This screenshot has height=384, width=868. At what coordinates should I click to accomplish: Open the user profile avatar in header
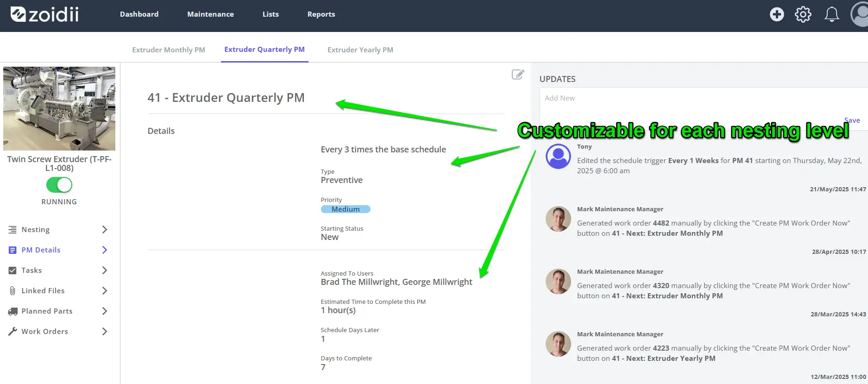pos(860,14)
